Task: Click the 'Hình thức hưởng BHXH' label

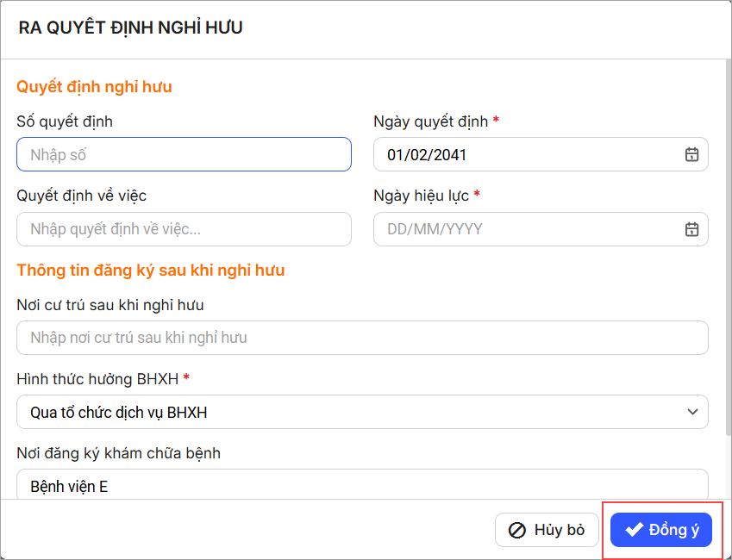Action: pyautogui.click(x=97, y=379)
